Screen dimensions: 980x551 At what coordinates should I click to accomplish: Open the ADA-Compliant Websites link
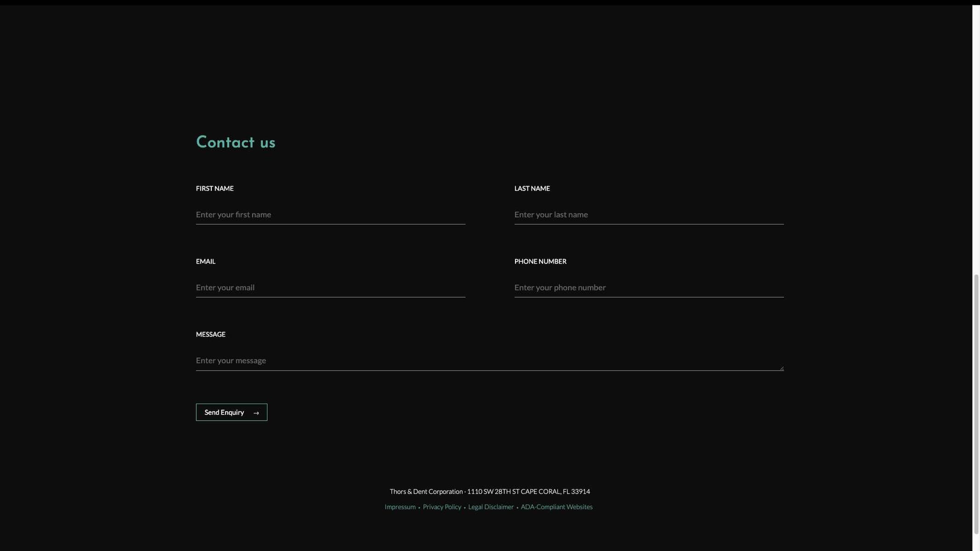pyautogui.click(x=556, y=507)
